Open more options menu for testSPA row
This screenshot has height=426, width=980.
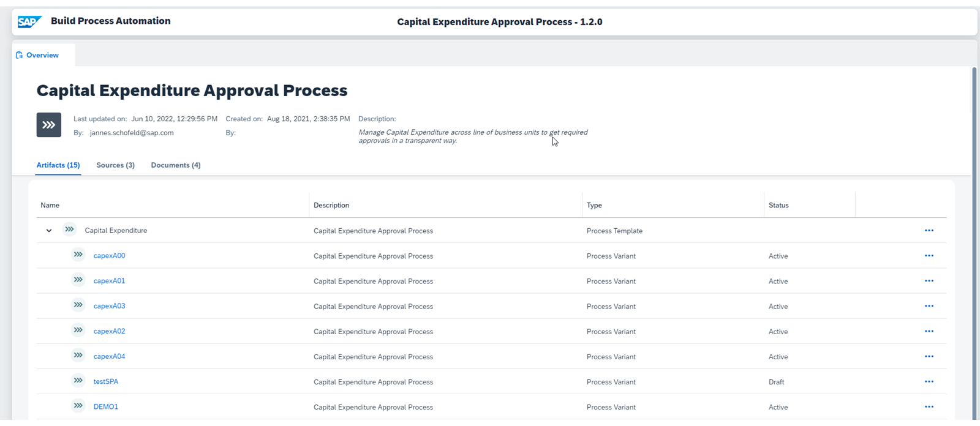(x=929, y=381)
